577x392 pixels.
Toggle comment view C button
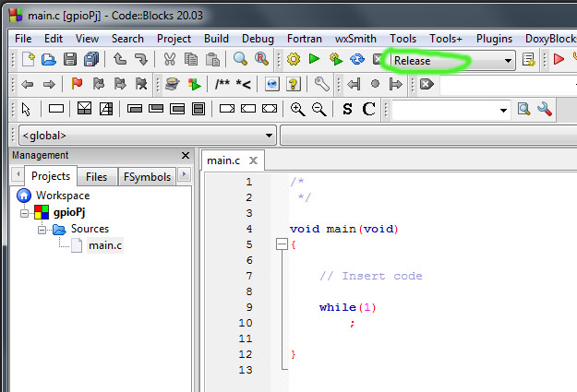pyautogui.click(x=368, y=109)
